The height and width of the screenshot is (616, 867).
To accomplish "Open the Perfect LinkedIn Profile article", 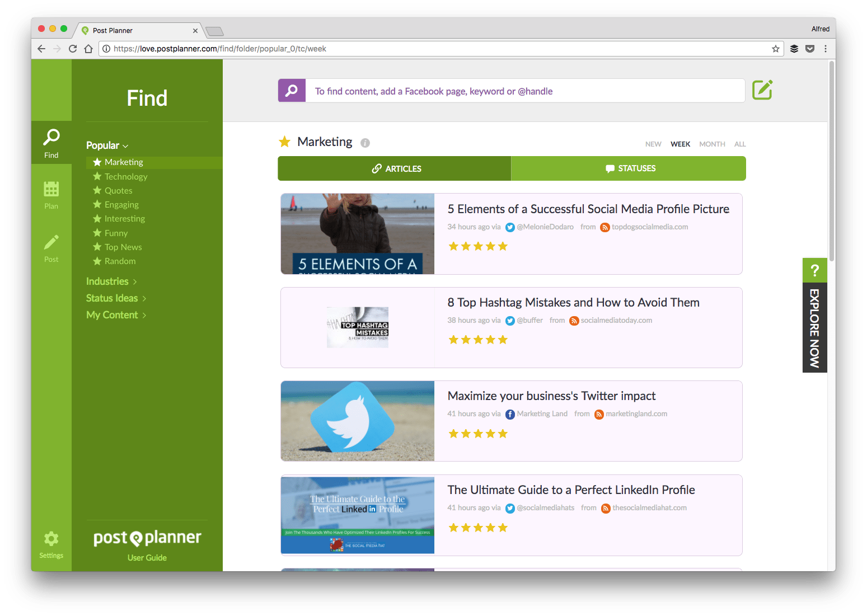I will (x=571, y=490).
